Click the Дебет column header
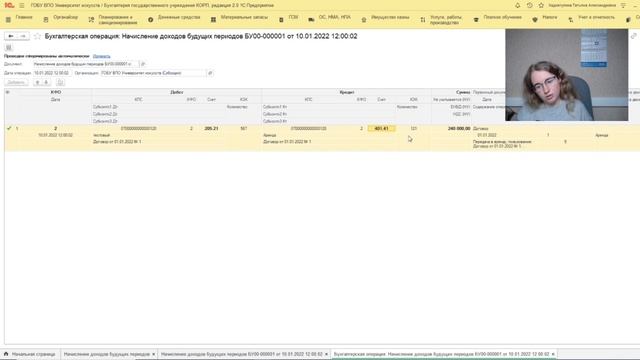640x360 pixels. (x=176, y=92)
